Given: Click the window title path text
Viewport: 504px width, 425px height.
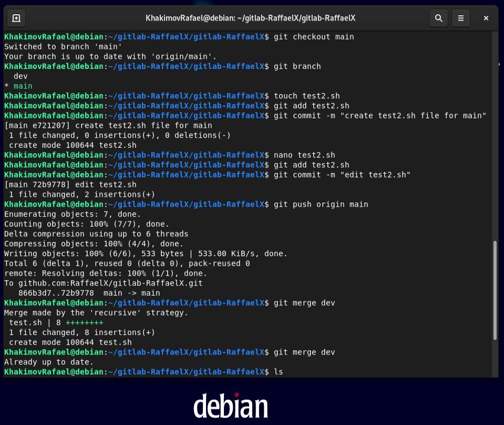Looking at the screenshot, I should point(250,18).
